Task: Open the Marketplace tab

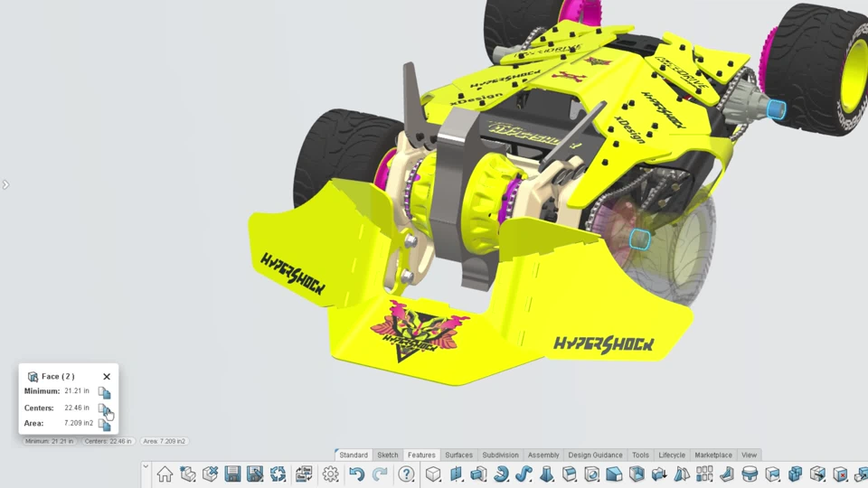Action: (713, 455)
